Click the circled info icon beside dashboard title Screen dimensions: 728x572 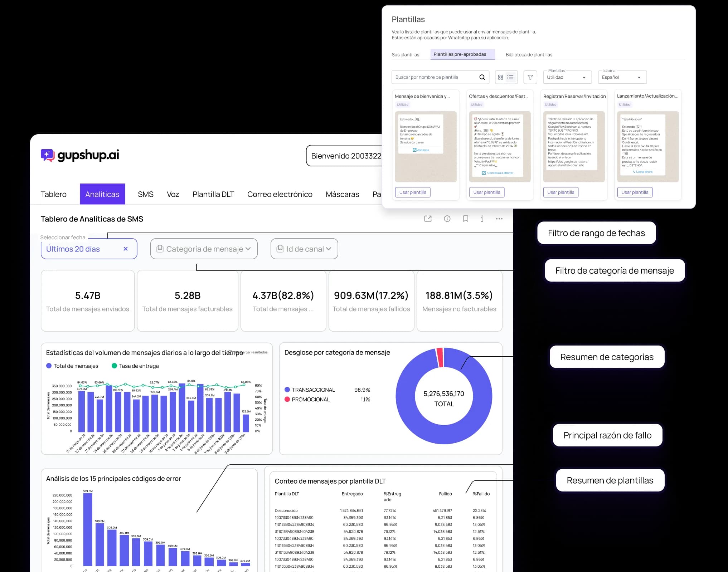(447, 219)
